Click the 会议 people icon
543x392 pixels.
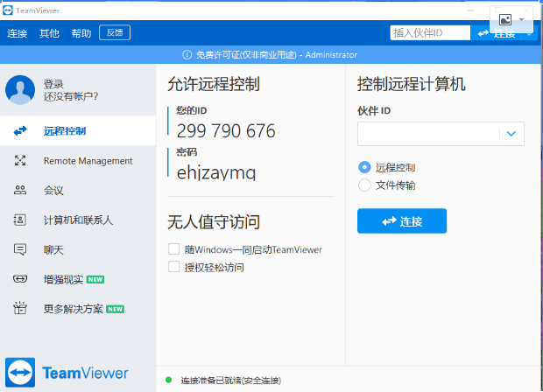pos(20,190)
